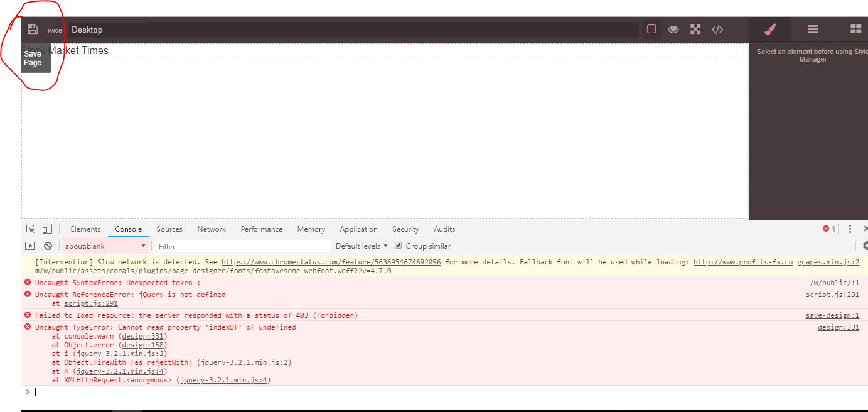The image size is (868, 412).
Task: Switch to the Performance tab
Action: pos(262,229)
